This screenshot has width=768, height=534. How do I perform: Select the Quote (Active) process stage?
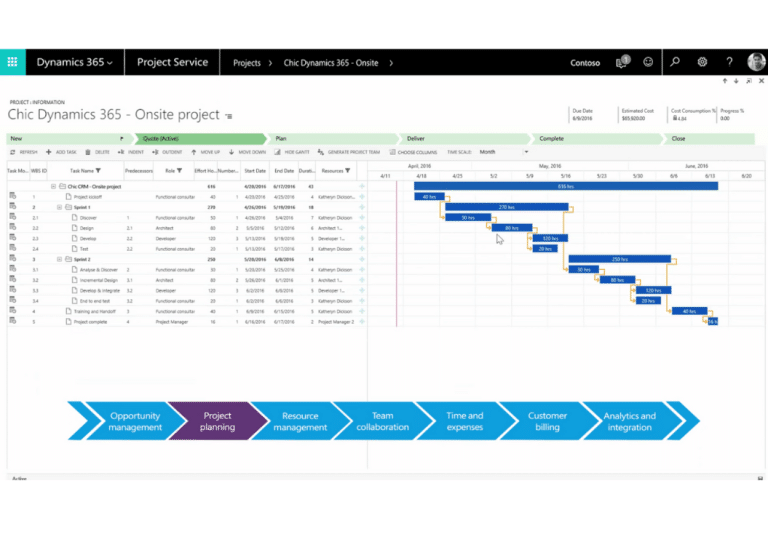200,139
